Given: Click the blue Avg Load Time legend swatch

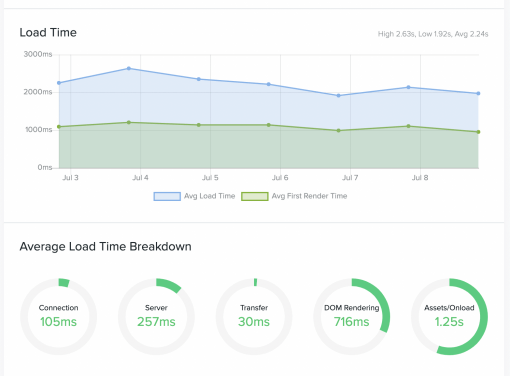Looking at the screenshot, I should pyautogui.click(x=167, y=196).
